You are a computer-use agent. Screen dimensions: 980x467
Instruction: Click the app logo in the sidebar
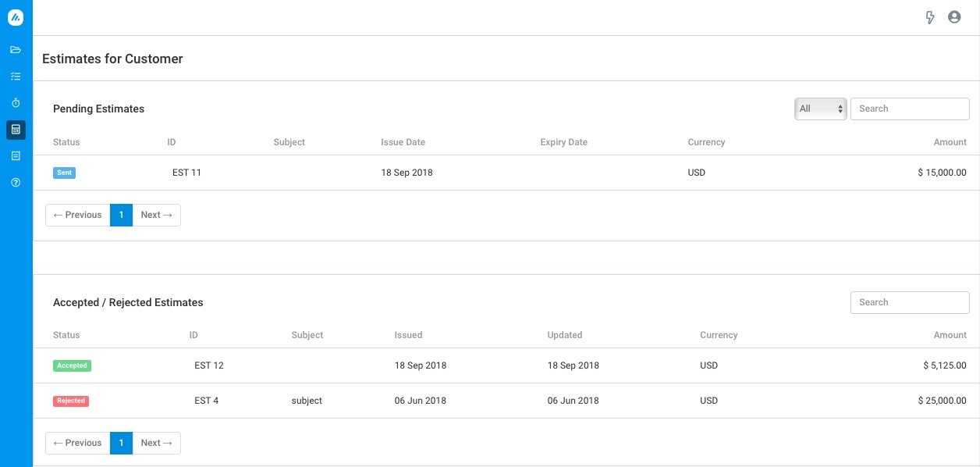coord(16,17)
